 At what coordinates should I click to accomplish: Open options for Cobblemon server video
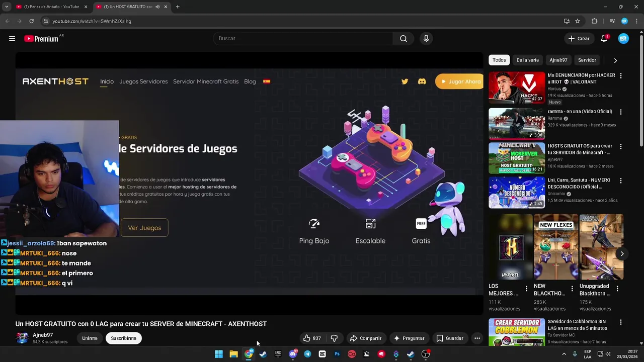pyautogui.click(x=620, y=322)
